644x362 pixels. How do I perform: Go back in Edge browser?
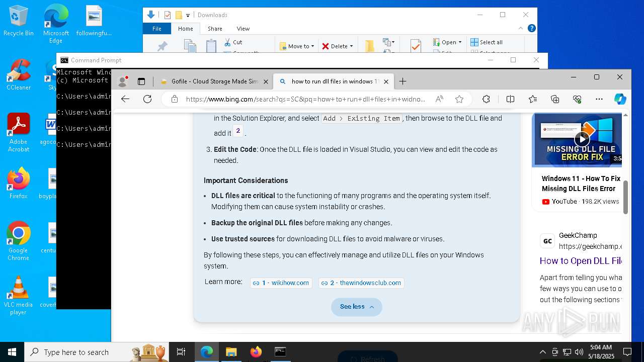(x=125, y=99)
